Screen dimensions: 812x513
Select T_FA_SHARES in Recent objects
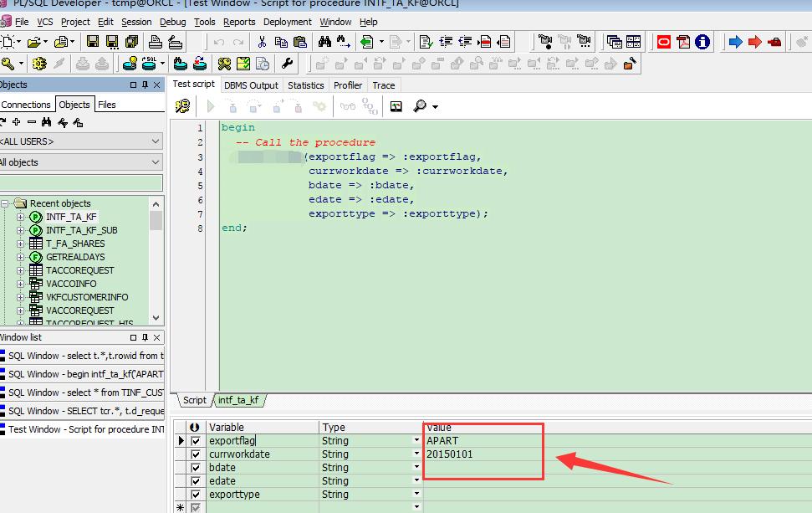tap(76, 243)
